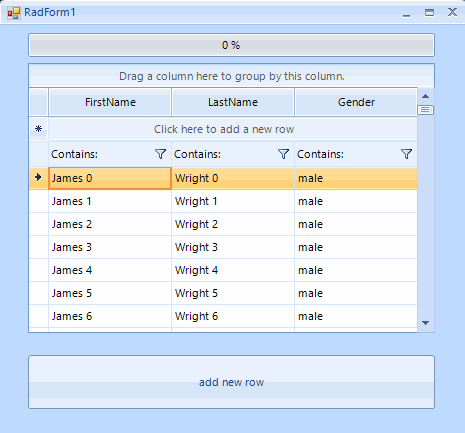Open the LastName column filter icon

[x=283, y=154]
